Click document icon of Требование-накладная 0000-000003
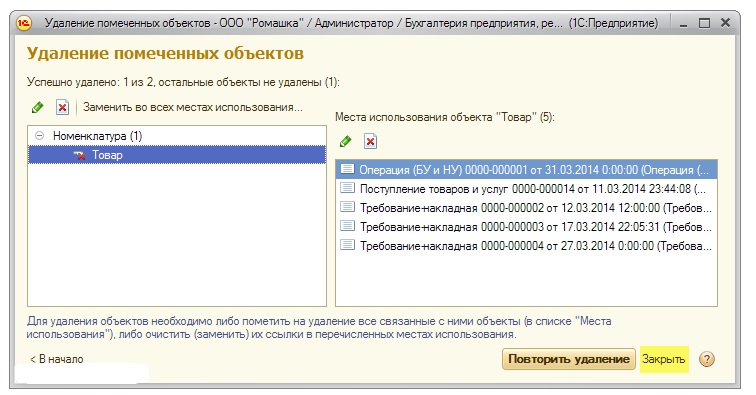756x395 pixels. (347, 225)
